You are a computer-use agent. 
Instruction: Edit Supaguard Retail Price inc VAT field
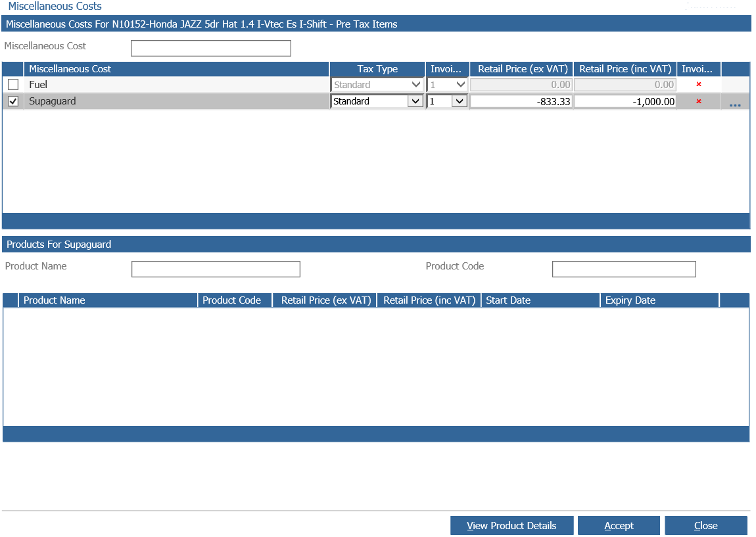click(x=625, y=101)
